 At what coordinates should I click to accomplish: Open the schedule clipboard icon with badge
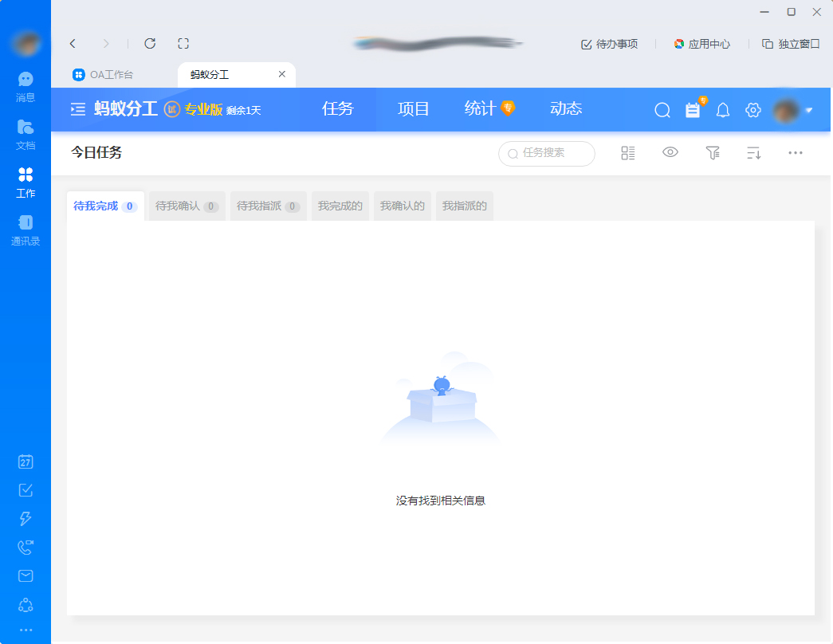(x=693, y=110)
